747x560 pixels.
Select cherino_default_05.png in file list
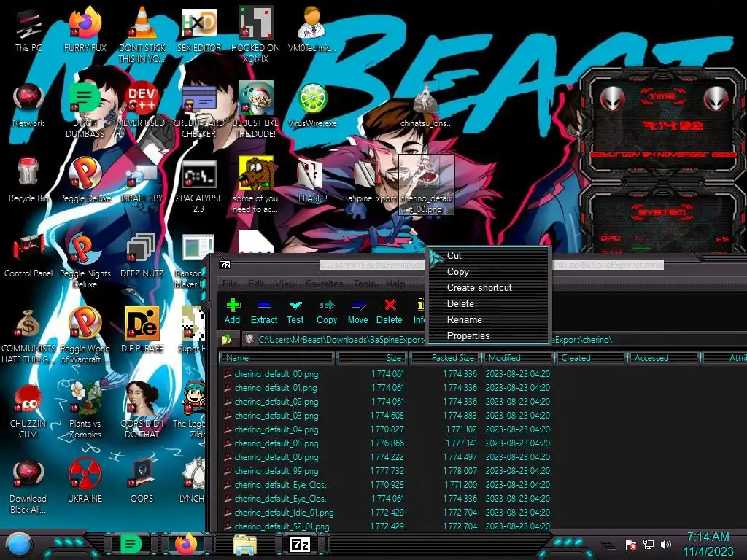click(x=276, y=443)
